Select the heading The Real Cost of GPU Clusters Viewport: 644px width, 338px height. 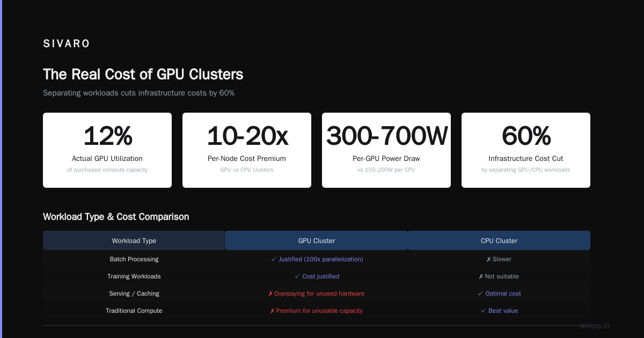click(143, 74)
